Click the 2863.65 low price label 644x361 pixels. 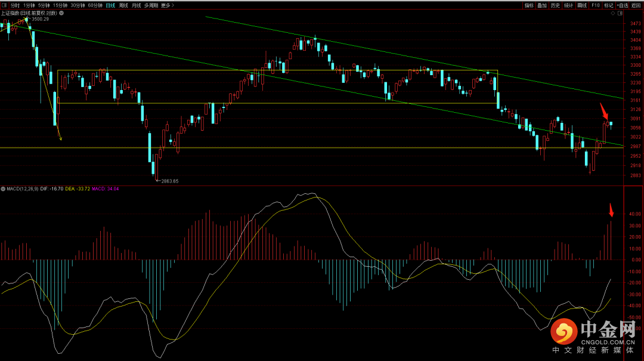pyautogui.click(x=168, y=181)
